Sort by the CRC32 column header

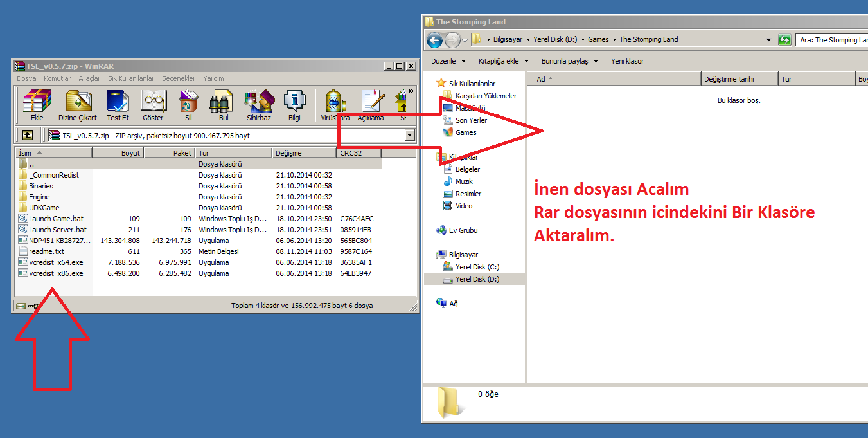tap(359, 153)
